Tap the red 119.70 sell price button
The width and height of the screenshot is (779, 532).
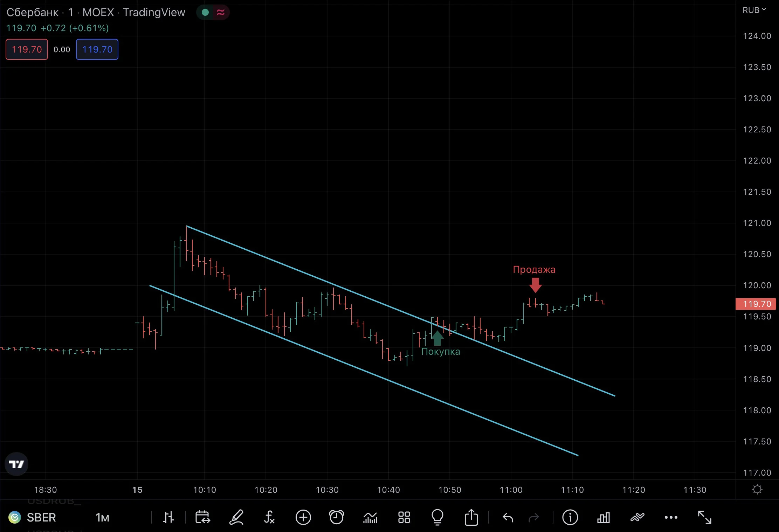pos(27,49)
